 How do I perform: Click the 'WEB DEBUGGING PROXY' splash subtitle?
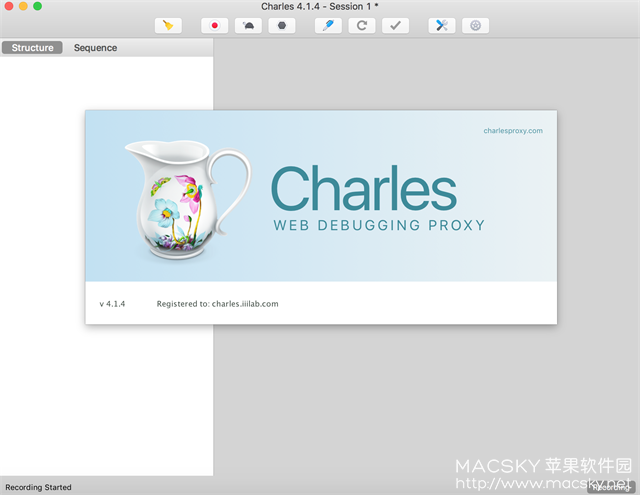pos(379,225)
